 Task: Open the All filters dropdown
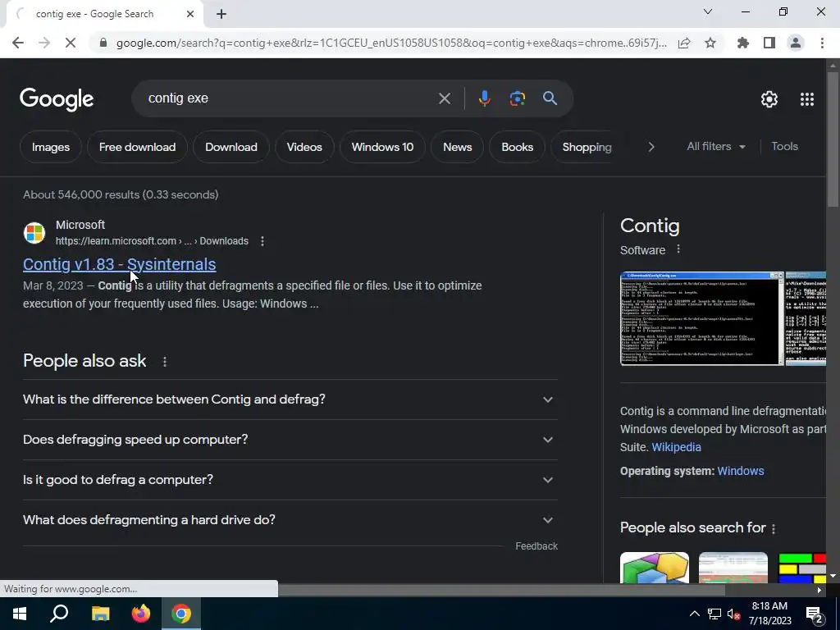coord(716,146)
